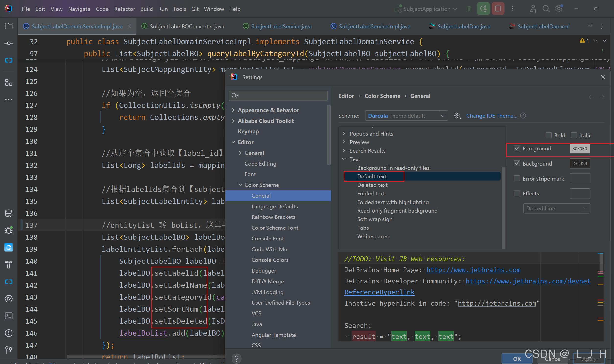
Task: Open the Project folder tool window
Action: click(9, 26)
